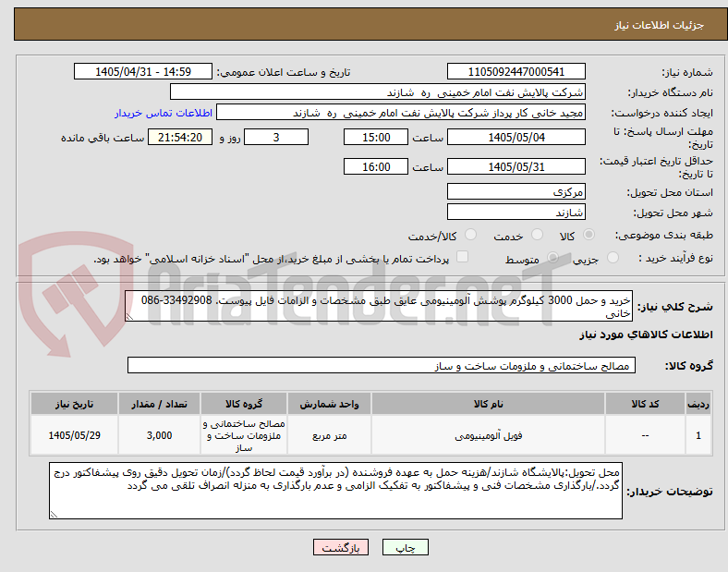Click the نام کالا column header

[x=488, y=404]
